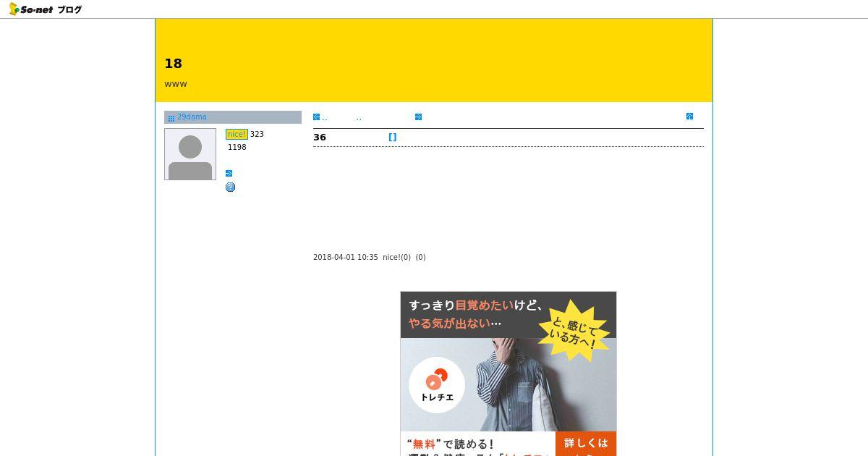This screenshot has width=868, height=456.
Task: Go to next post arrow icon
Action: pos(418,117)
